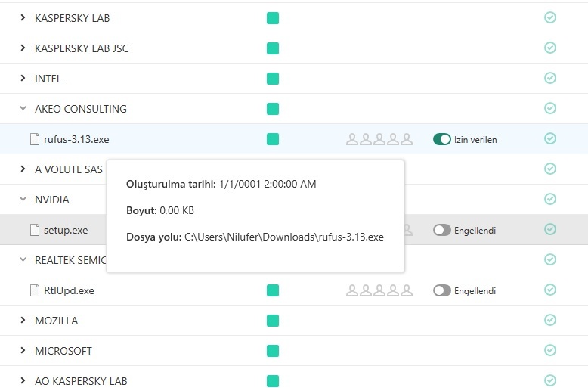Collapse the REALTEK SEMIC group
This screenshot has width=588, height=388.
point(23,259)
